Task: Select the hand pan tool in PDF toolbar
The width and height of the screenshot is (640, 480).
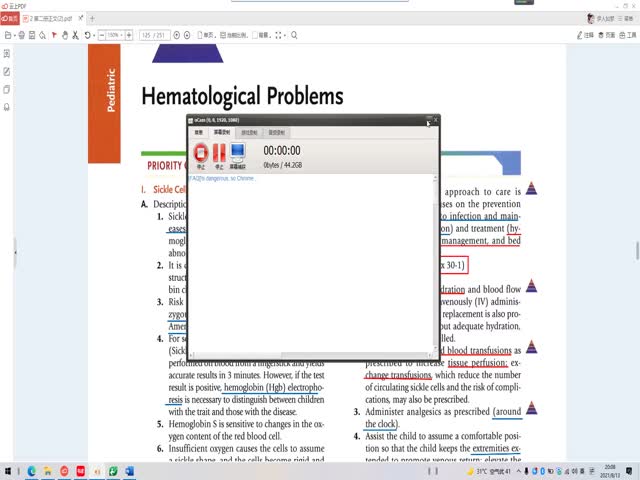Action: [65, 35]
